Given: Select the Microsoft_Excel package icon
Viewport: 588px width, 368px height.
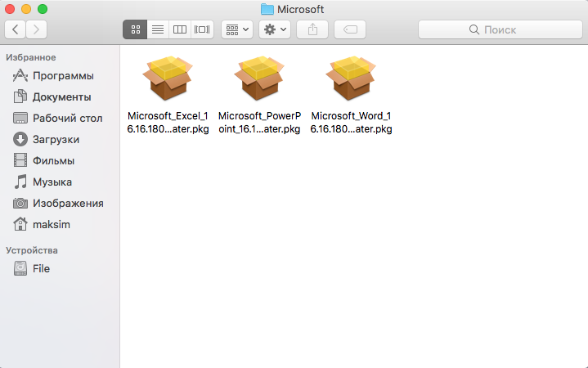Looking at the screenshot, I should (x=168, y=78).
